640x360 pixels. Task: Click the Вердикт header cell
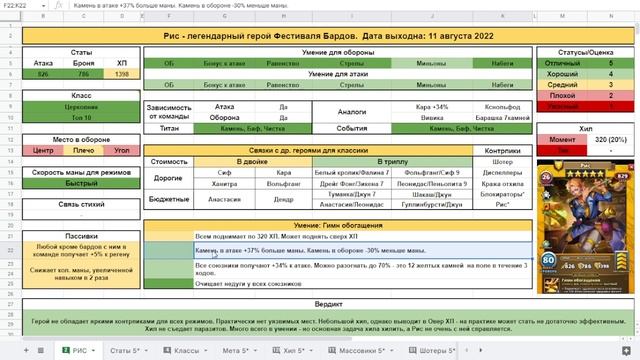[329, 304]
